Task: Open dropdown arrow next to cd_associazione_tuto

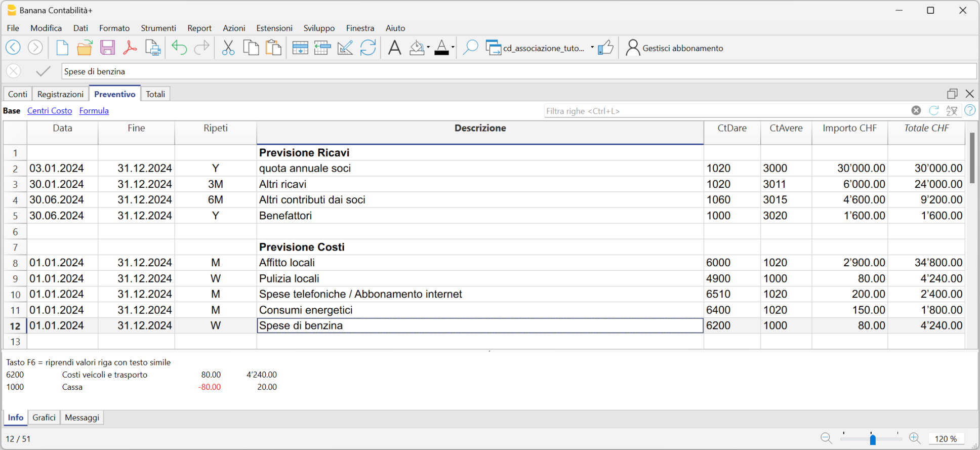Action: pos(592,48)
